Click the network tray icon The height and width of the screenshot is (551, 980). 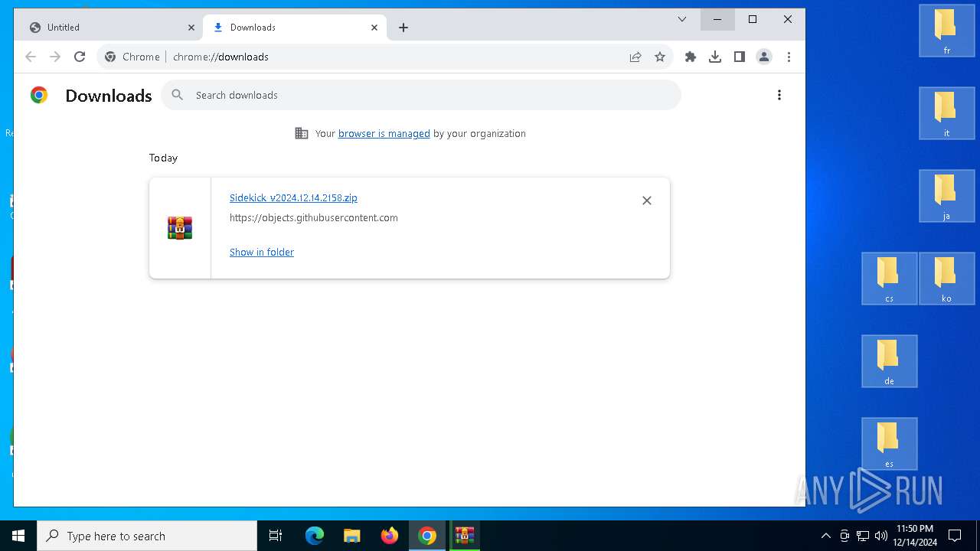click(863, 536)
